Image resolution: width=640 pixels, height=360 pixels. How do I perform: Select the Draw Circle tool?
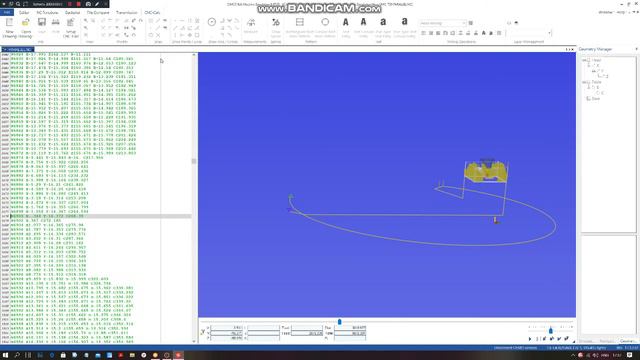(211, 22)
